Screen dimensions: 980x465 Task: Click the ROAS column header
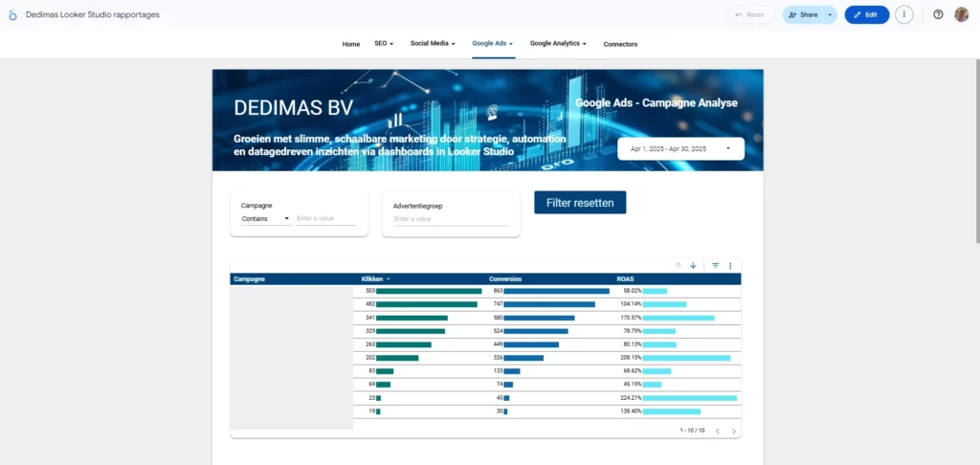pyautogui.click(x=624, y=279)
